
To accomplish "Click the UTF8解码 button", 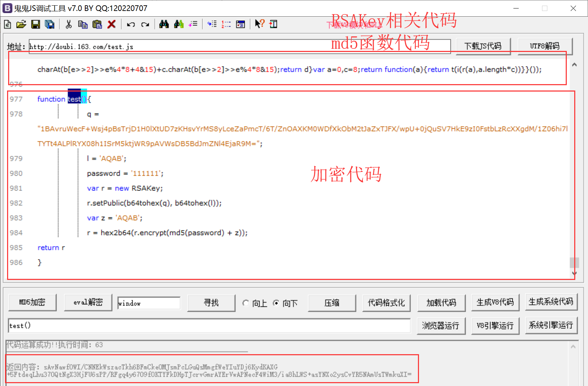I will (545, 46).
